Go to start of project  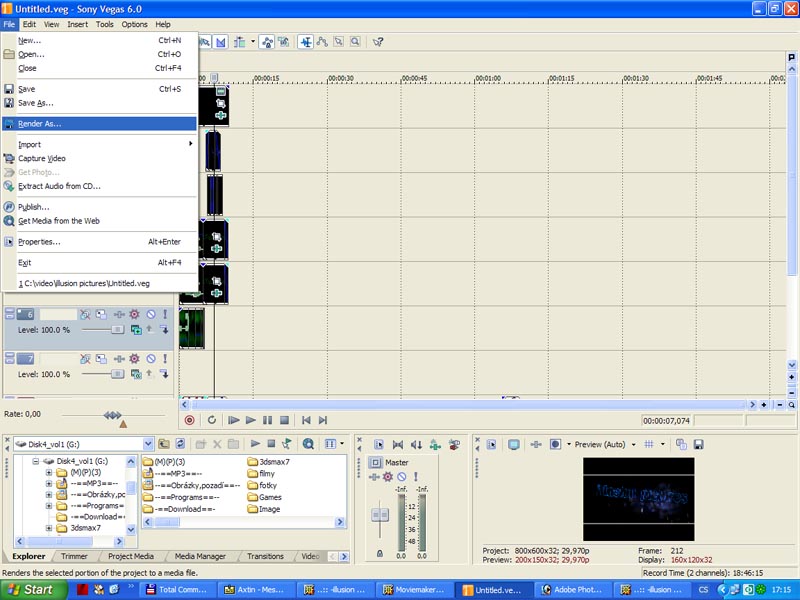coord(306,420)
